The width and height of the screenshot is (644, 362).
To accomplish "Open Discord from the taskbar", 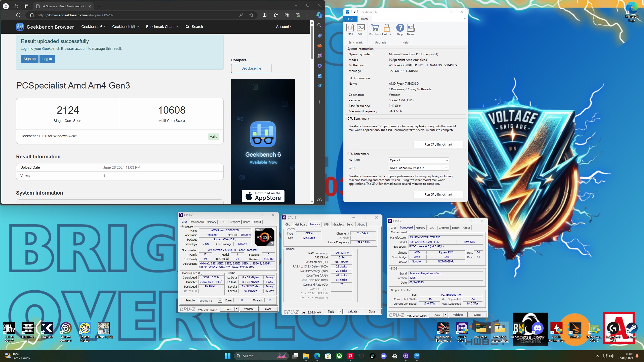I will point(384,356).
